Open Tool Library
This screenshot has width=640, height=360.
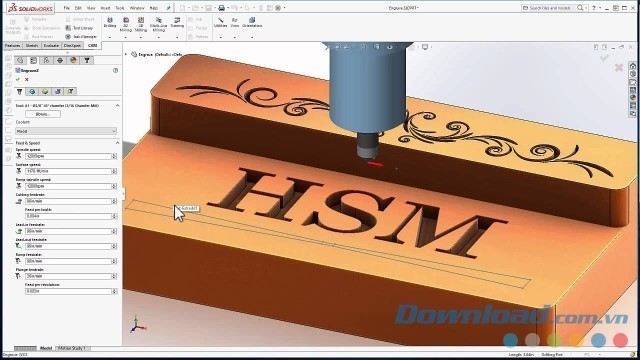79,28
